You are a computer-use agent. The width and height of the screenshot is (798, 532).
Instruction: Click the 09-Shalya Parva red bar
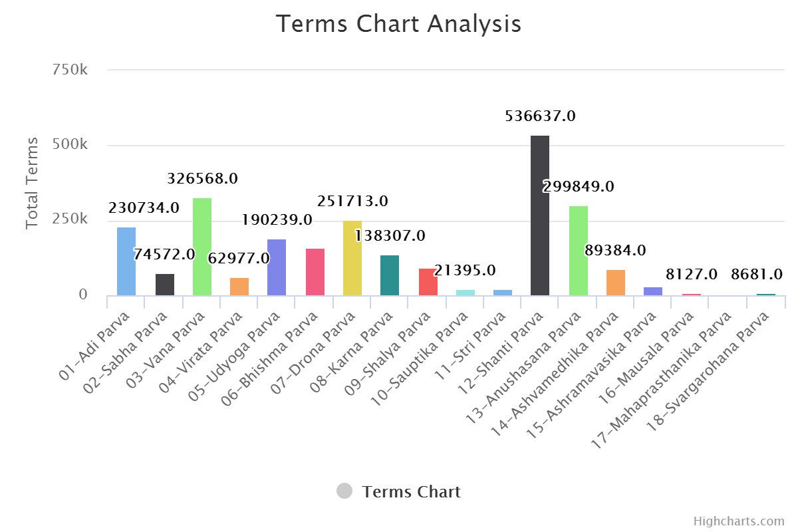pyautogui.click(x=428, y=282)
